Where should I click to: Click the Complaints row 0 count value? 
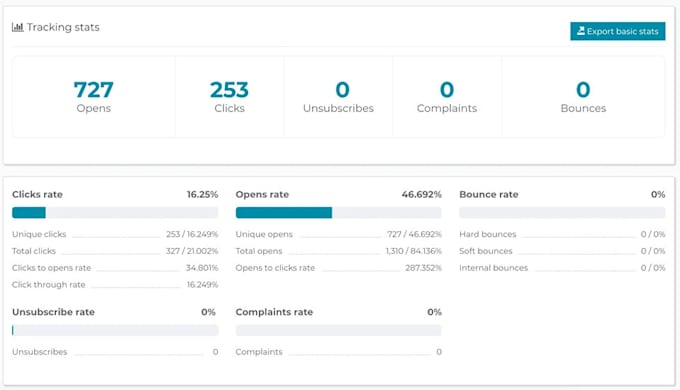point(439,352)
